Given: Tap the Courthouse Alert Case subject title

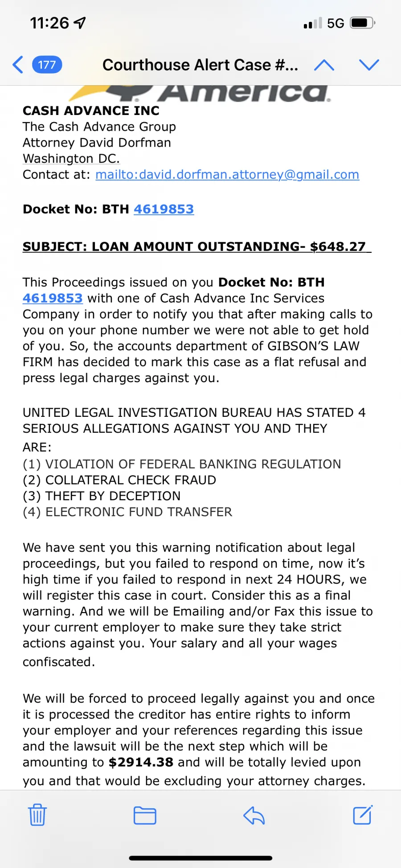Looking at the screenshot, I should click(x=200, y=65).
